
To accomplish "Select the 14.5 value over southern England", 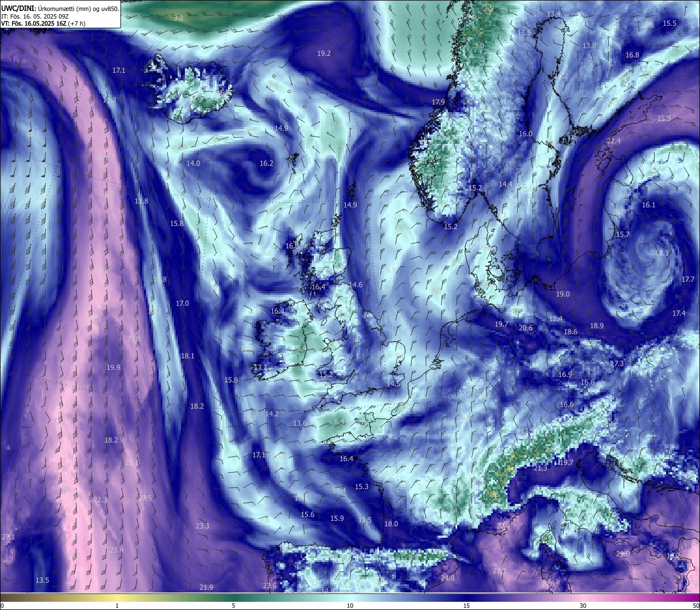I will pos(393,384).
